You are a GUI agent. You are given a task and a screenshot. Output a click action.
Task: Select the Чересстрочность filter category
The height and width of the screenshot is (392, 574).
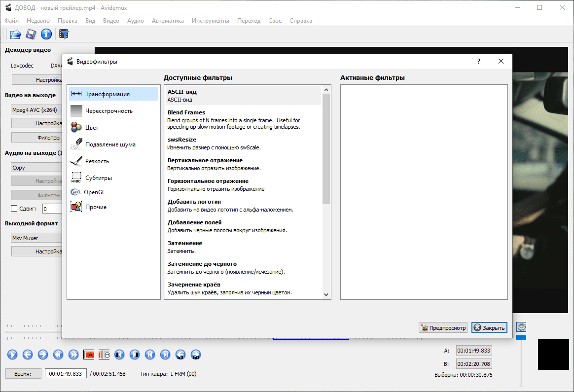click(113, 111)
